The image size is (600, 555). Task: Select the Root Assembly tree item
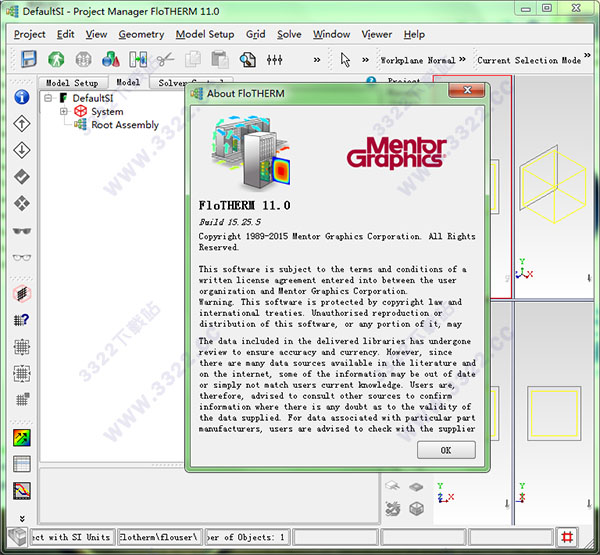pos(125,125)
